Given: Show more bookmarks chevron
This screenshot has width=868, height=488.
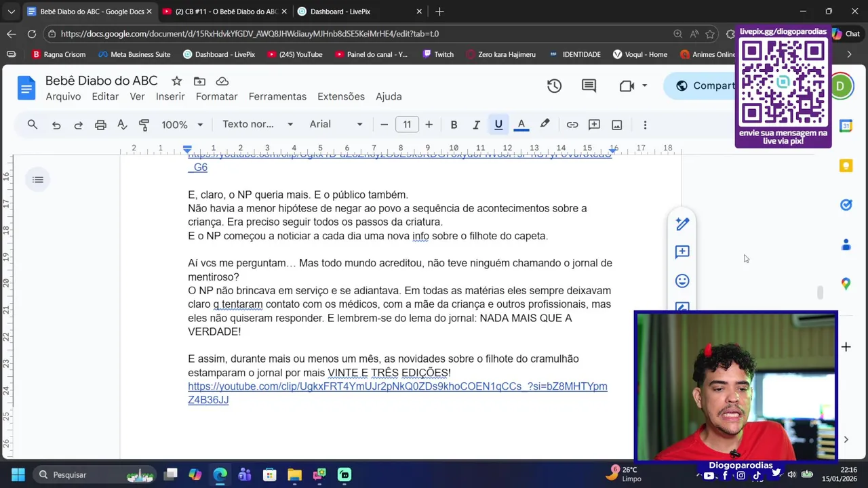Looking at the screenshot, I should (x=848, y=54).
